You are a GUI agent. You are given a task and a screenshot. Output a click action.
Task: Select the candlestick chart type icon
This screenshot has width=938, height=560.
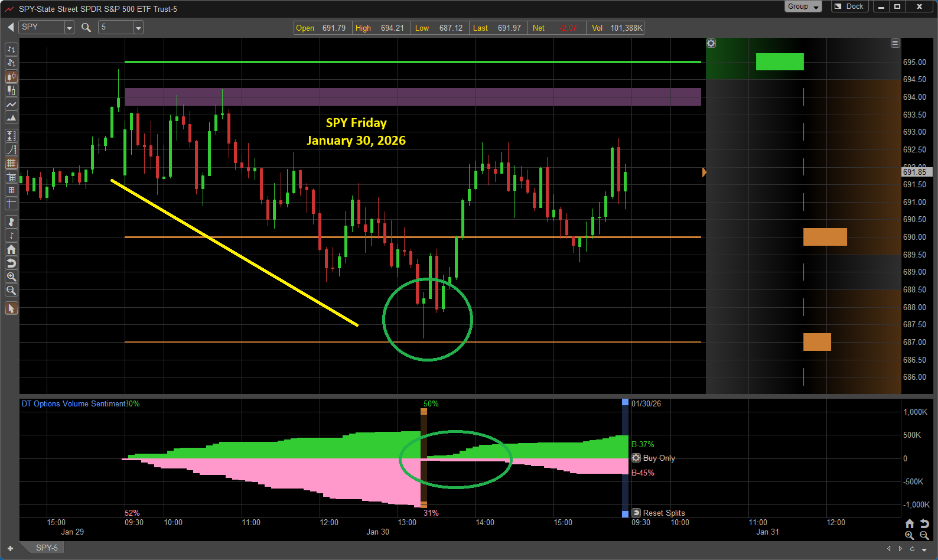click(x=11, y=77)
